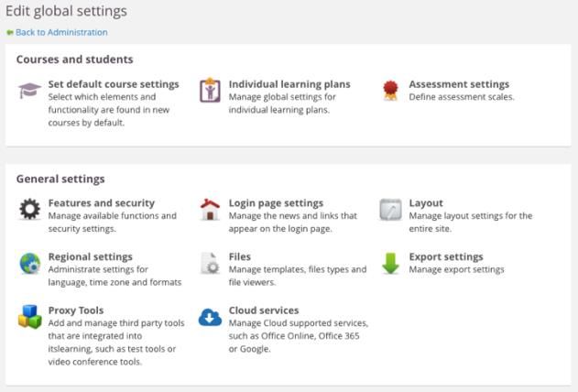This screenshot has height=392, width=578.
Task: Click the house icon for login page settings
Action: pos(210,209)
